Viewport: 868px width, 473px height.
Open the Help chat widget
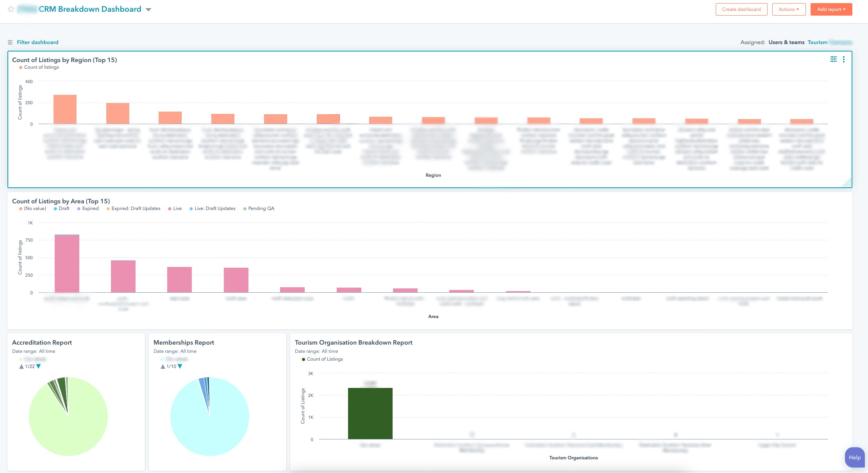click(854, 457)
